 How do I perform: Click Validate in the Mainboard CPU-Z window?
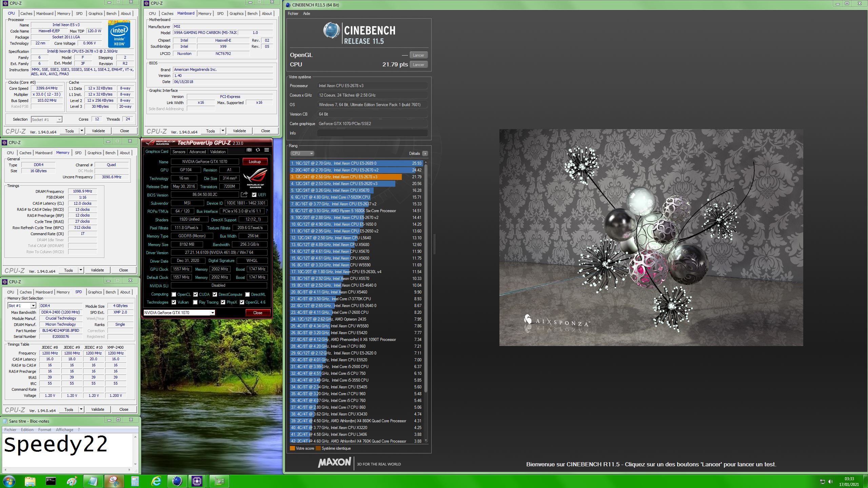coord(239,131)
